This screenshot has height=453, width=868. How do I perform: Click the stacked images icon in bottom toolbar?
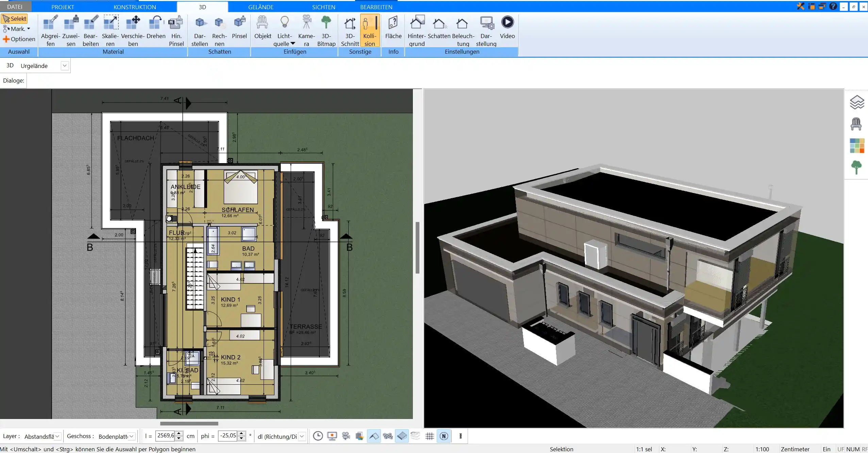click(x=360, y=436)
